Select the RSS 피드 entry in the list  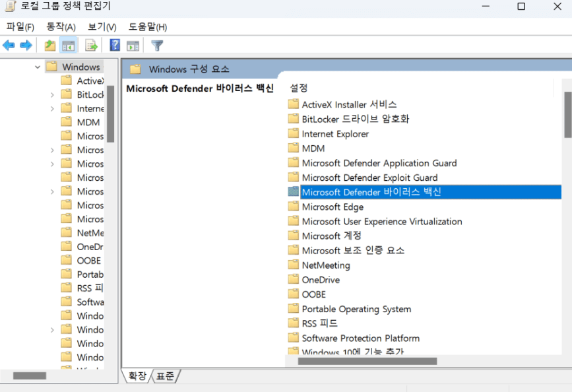319,323
